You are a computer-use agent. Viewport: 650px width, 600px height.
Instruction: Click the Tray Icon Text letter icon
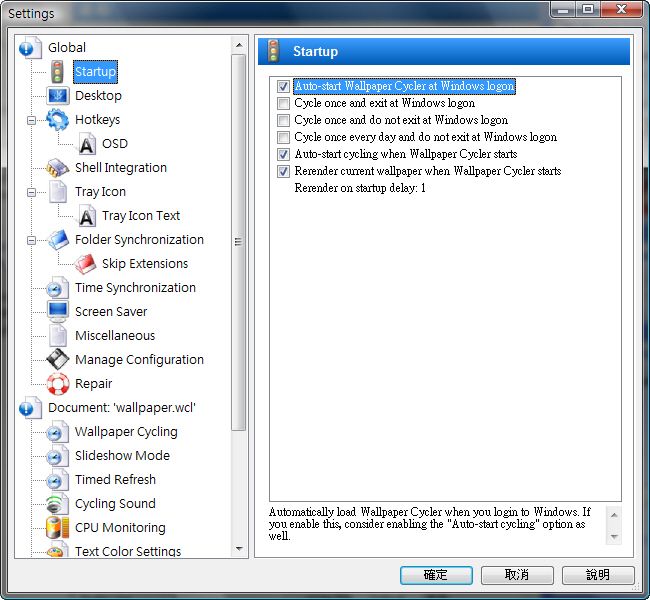86,216
